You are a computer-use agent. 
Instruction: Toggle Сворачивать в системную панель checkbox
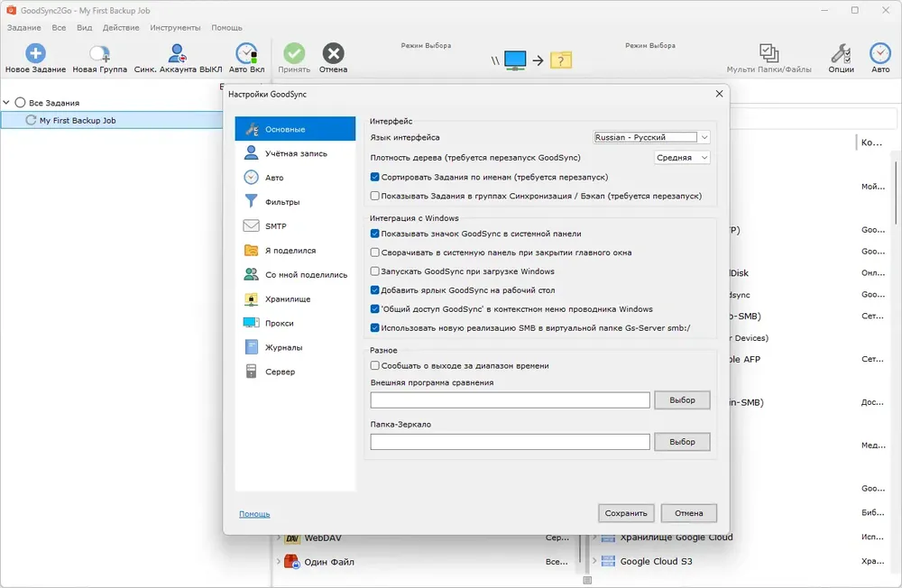click(x=374, y=252)
